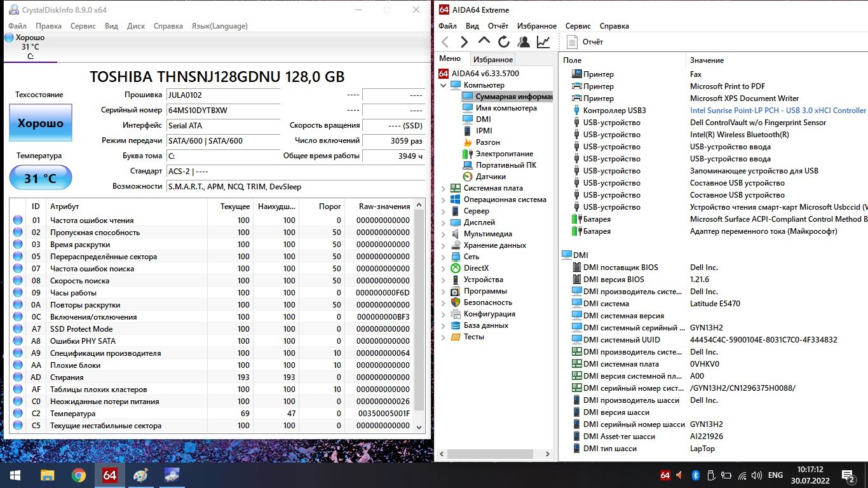The height and width of the screenshot is (488, 868).
Task: Expand the DirectX node
Action: 444,268
